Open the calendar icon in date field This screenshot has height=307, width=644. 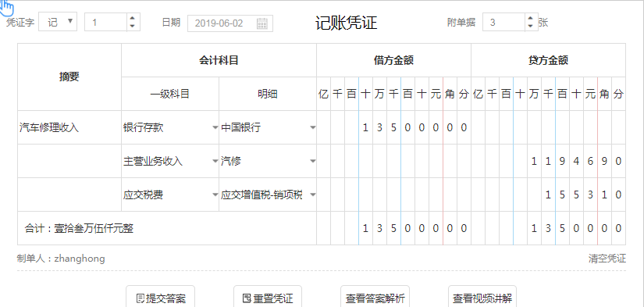pos(262,23)
